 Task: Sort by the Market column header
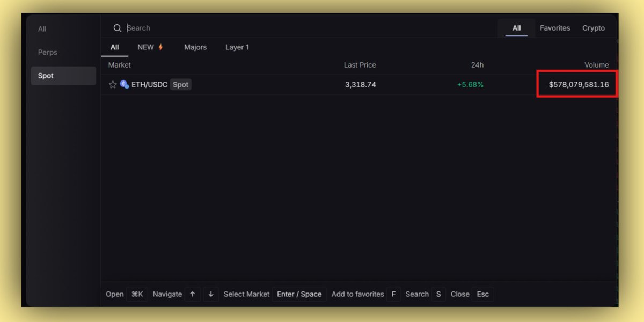(x=120, y=65)
